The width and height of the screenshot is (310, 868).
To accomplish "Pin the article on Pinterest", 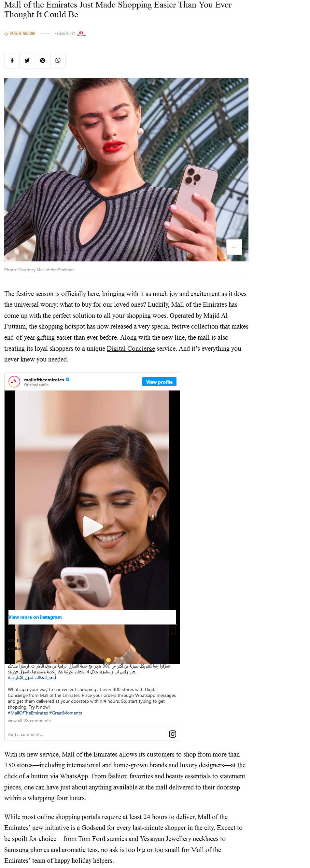I will [43, 61].
